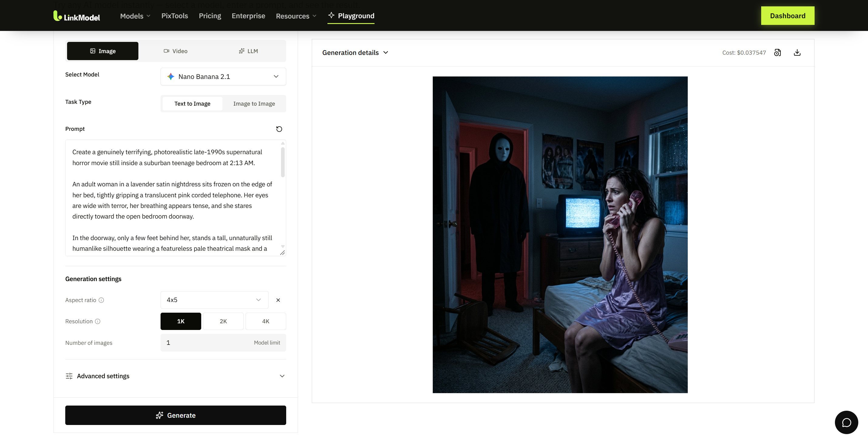The image size is (868, 435).
Task: Select Image to Image task type
Action: (x=254, y=104)
